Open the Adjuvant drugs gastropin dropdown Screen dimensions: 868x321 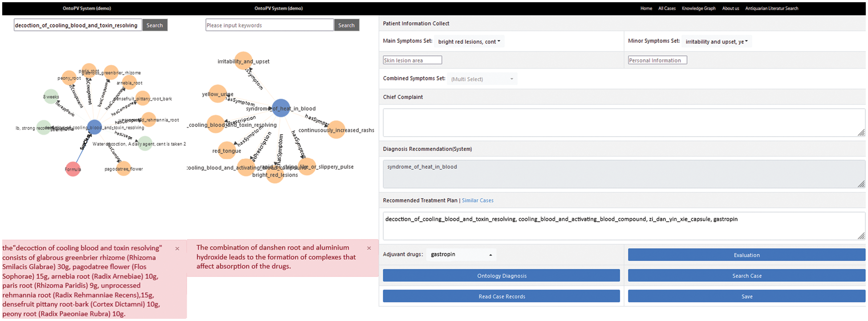[461, 255]
